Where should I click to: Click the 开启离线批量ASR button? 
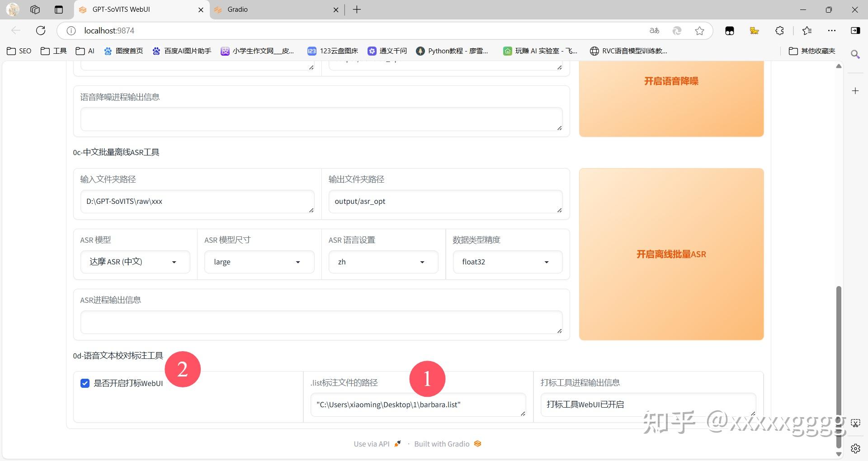point(671,254)
